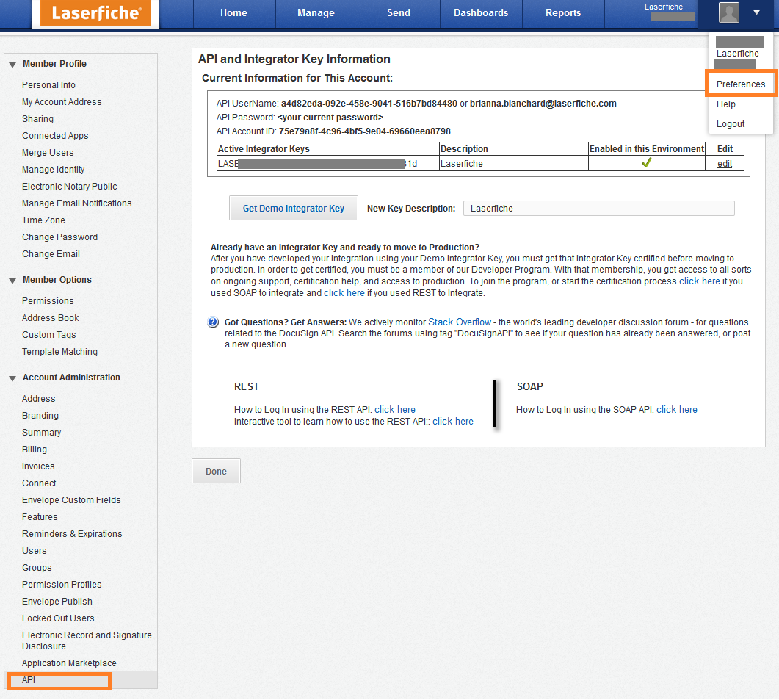Open Electronic Notary Public

point(70,187)
